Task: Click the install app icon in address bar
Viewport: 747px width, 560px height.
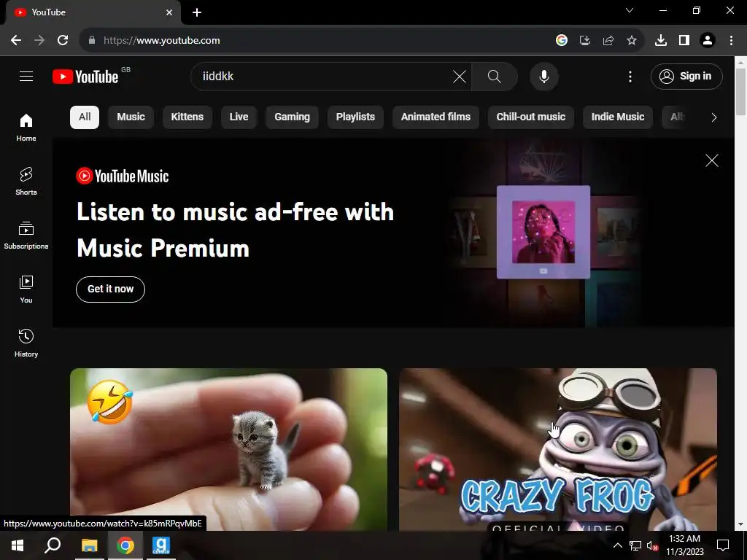Action: point(584,41)
